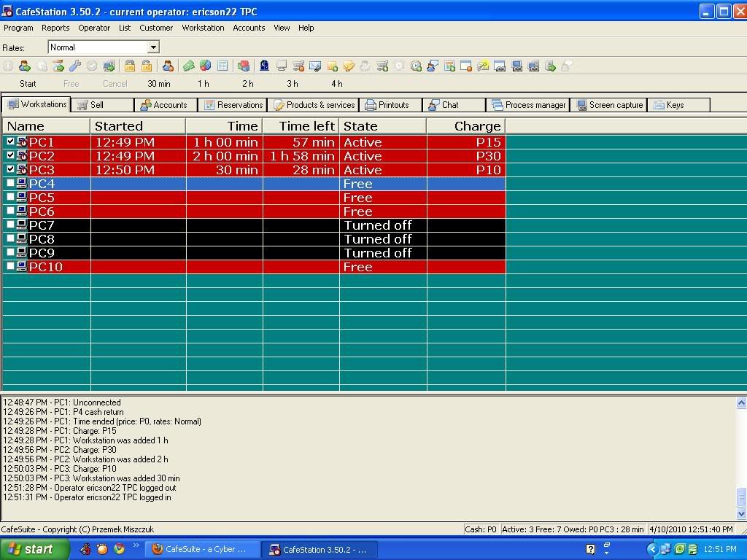This screenshot has height=560, width=747.
Task: Switch to the Screen capture tab
Action: (x=610, y=105)
